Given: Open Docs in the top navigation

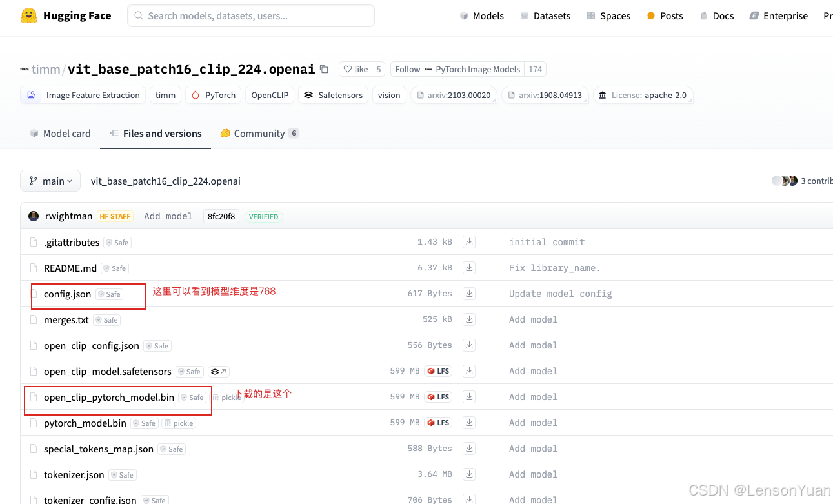Looking at the screenshot, I should [717, 15].
